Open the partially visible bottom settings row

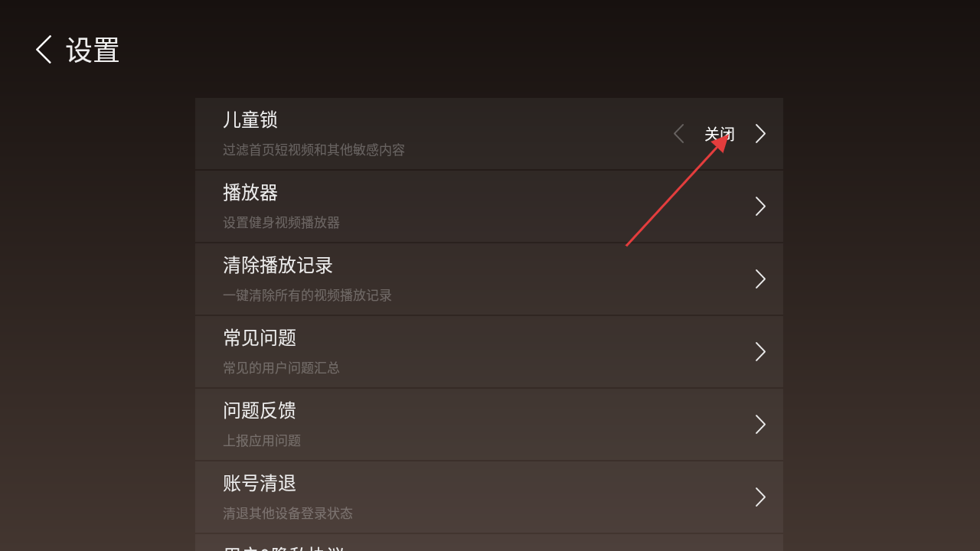489,543
